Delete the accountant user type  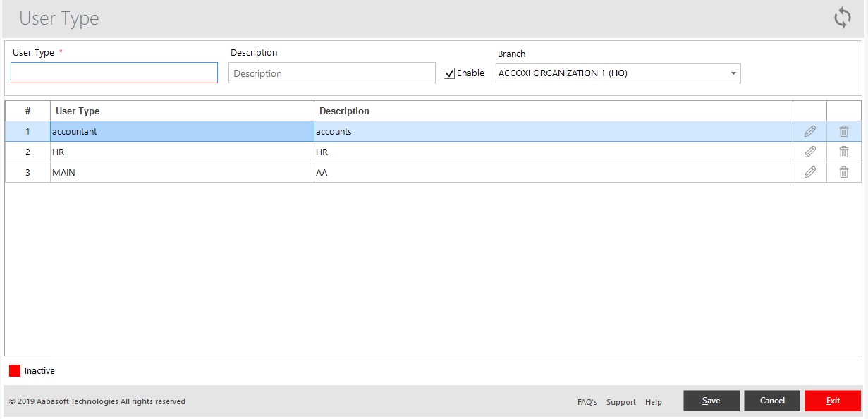point(843,131)
